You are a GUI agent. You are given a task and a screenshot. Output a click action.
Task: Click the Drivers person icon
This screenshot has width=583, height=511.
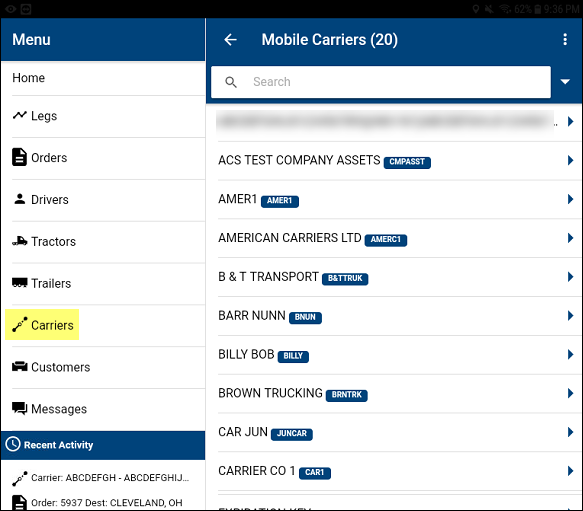pyautogui.click(x=20, y=199)
